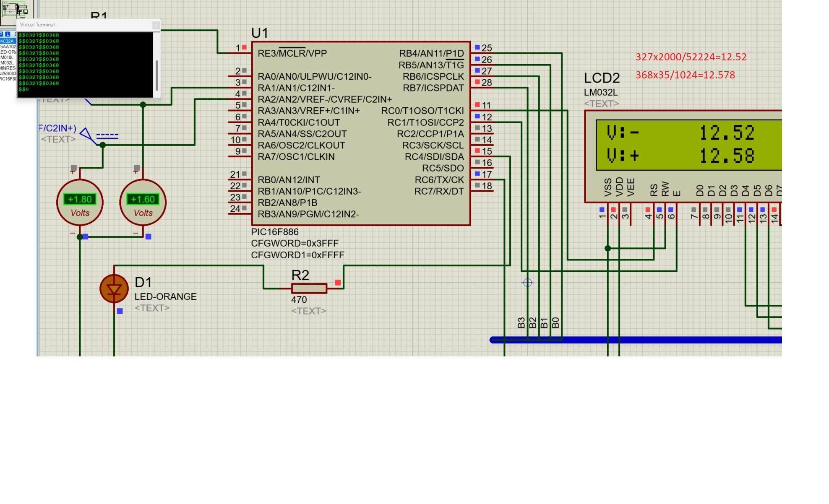Screen dimensions: 829x504
Task: Select 24C32A in the device list
Action: coord(7,41)
